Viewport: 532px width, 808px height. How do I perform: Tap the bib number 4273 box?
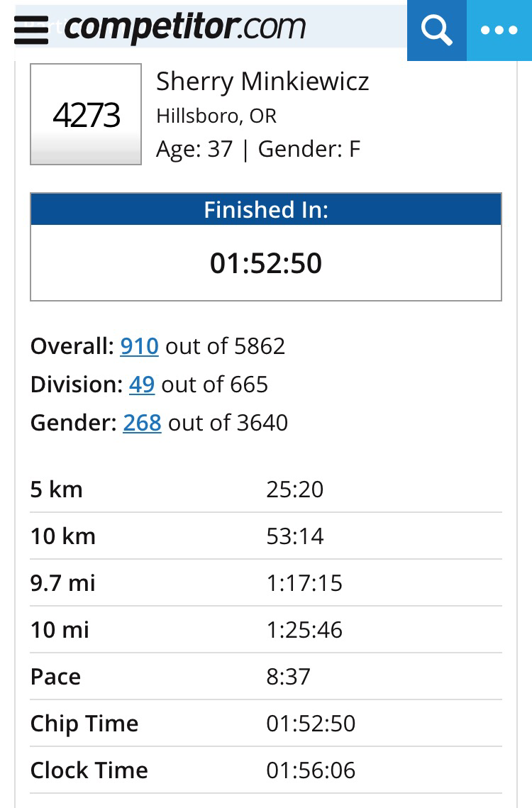(x=86, y=115)
